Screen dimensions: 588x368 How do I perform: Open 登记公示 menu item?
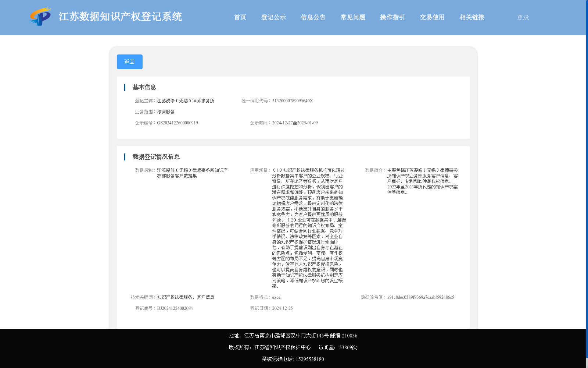coord(273,17)
